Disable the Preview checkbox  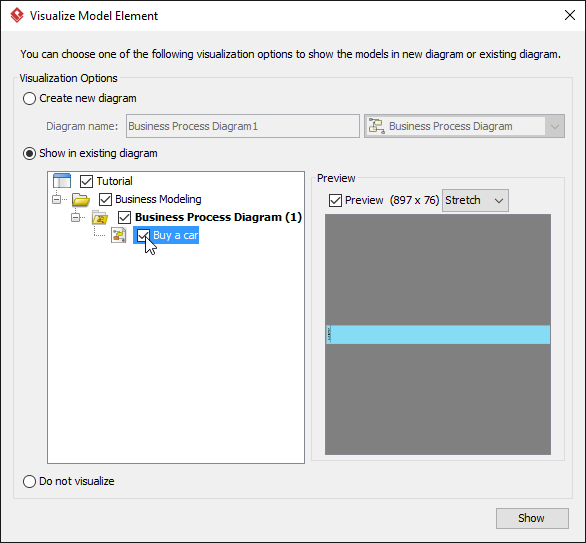[335, 200]
